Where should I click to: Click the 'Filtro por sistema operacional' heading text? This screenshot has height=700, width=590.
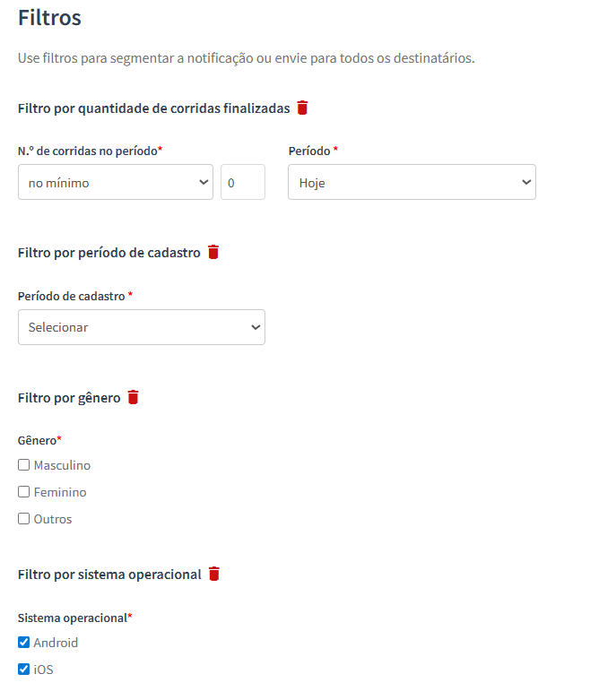coord(109,575)
